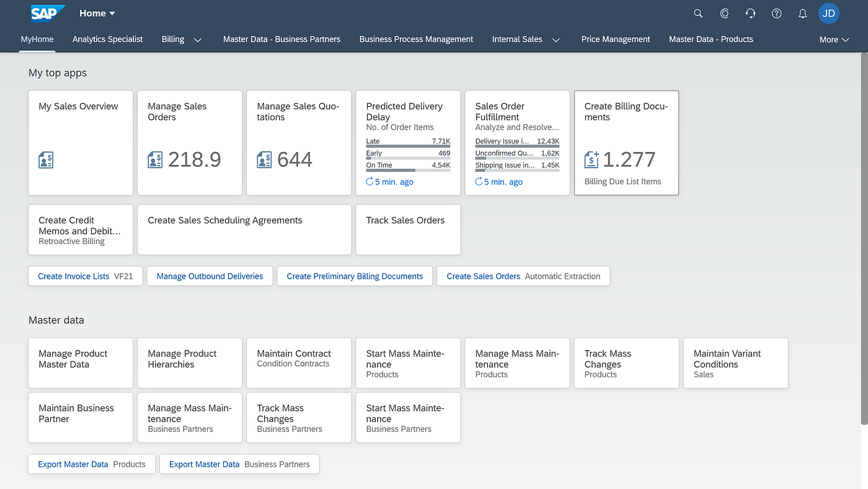Open Create Sales Scheduling Agreements tile

tap(244, 230)
